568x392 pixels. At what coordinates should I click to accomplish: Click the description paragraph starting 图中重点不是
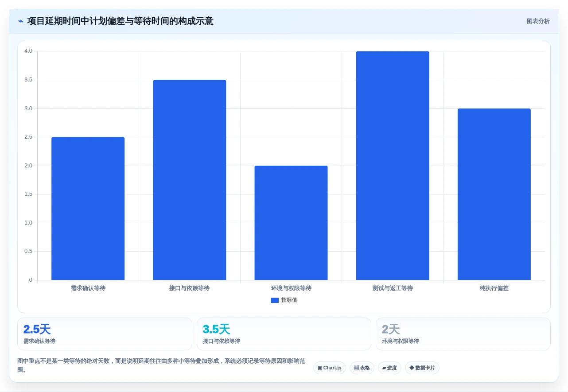[161, 365]
